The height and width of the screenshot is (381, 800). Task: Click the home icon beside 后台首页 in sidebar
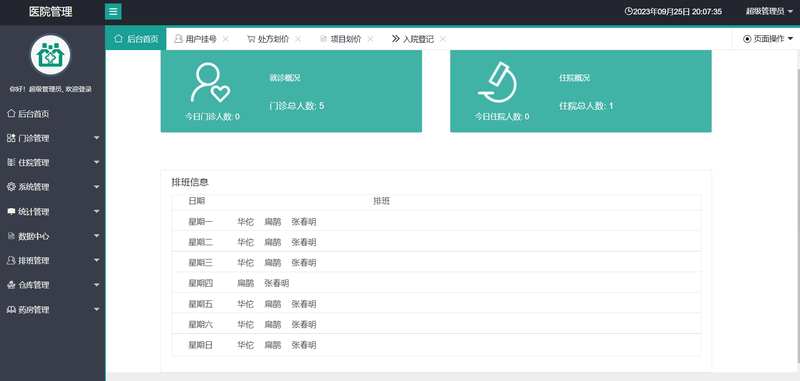pyautogui.click(x=11, y=114)
